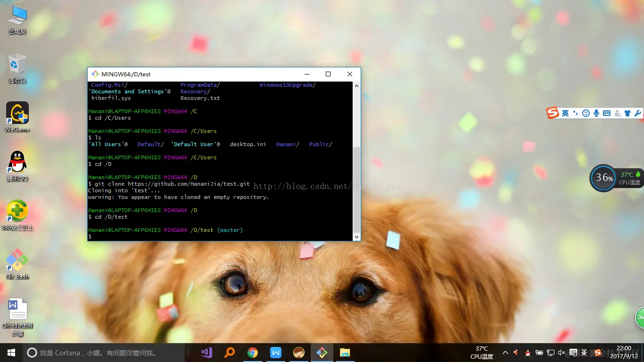The width and height of the screenshot is (644, 362).
Task: Click the git clone command line
Action: tap(169, 184)
